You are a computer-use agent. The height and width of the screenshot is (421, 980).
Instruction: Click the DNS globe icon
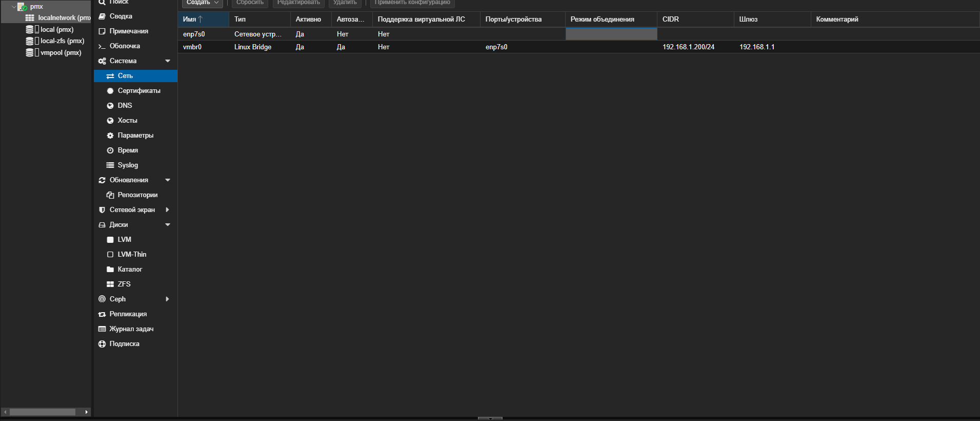tap(110, 106)
